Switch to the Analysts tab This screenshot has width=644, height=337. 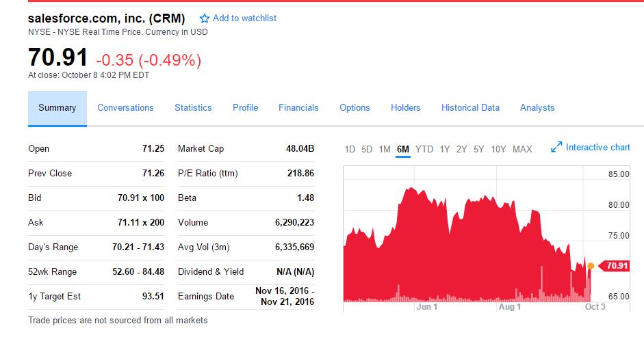coord(537,107)
